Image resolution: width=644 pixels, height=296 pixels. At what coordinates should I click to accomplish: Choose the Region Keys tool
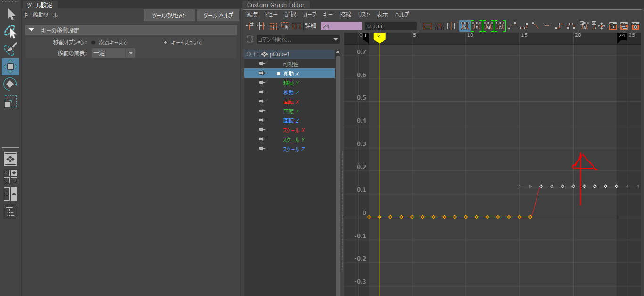click(285, 26)
